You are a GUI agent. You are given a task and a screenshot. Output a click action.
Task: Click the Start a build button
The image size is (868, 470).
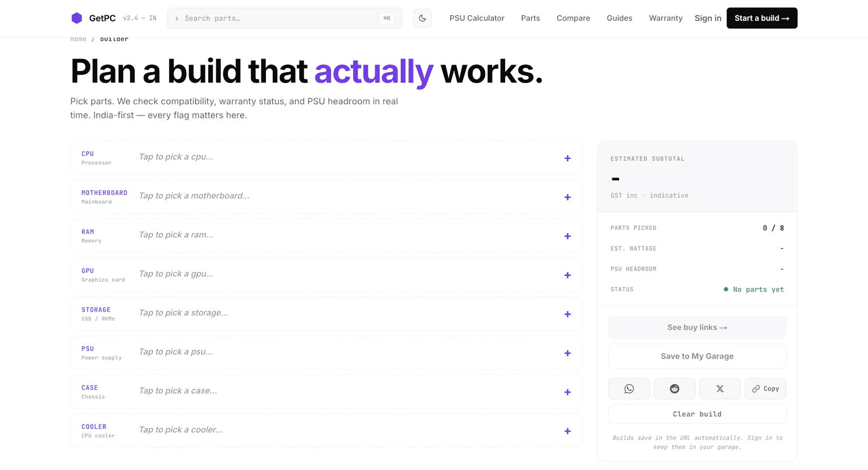[x=762, y=18]
